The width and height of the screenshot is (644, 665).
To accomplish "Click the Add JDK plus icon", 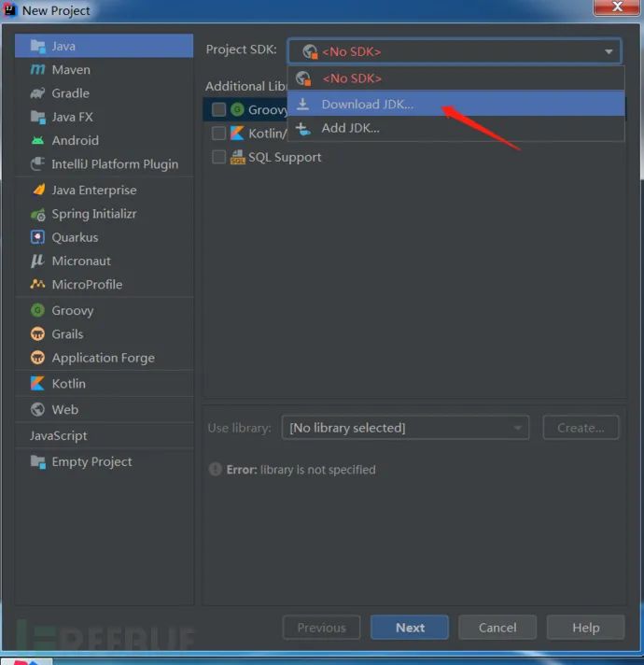I will coord(303,129).
